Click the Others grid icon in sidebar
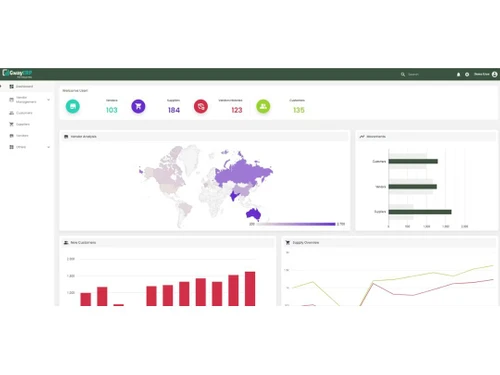This screenshot has width=500, height=375. pos(11,147)
